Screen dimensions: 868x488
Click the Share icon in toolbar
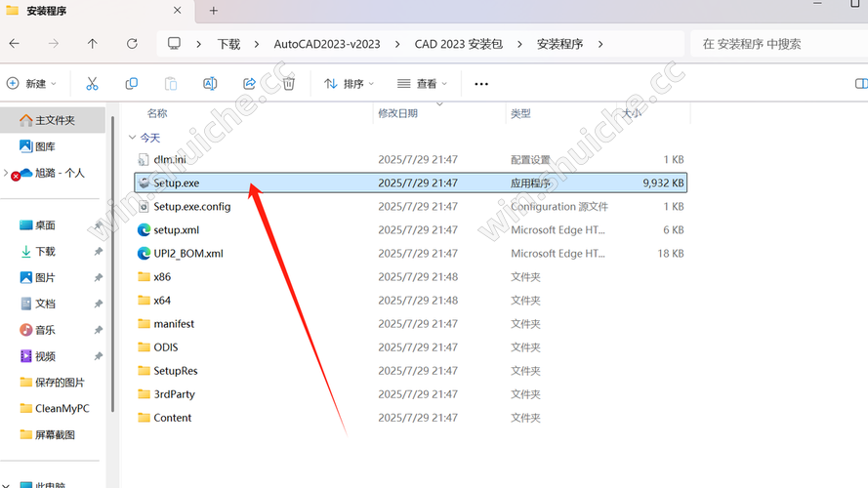(249, 84)
